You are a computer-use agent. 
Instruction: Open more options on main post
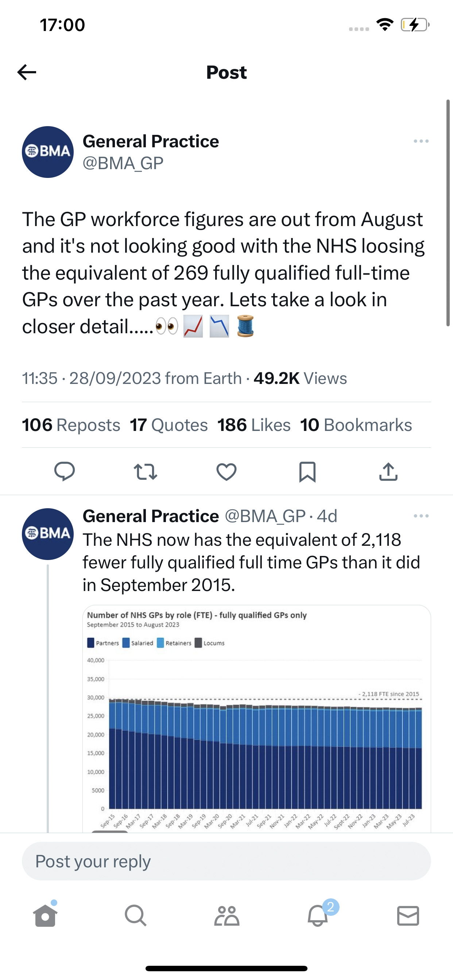pos(421,141)
